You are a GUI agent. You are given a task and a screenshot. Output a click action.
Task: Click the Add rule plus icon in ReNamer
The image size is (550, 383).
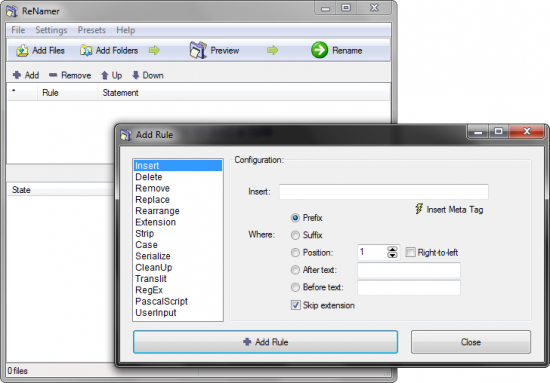tap(16, 75)
